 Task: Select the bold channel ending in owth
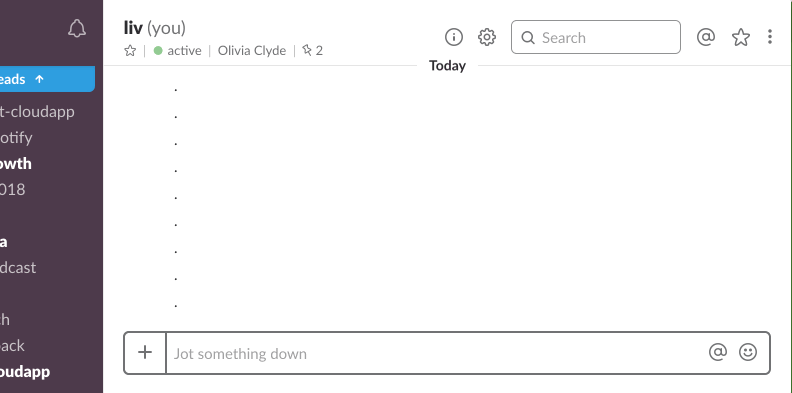coord(16,164)
